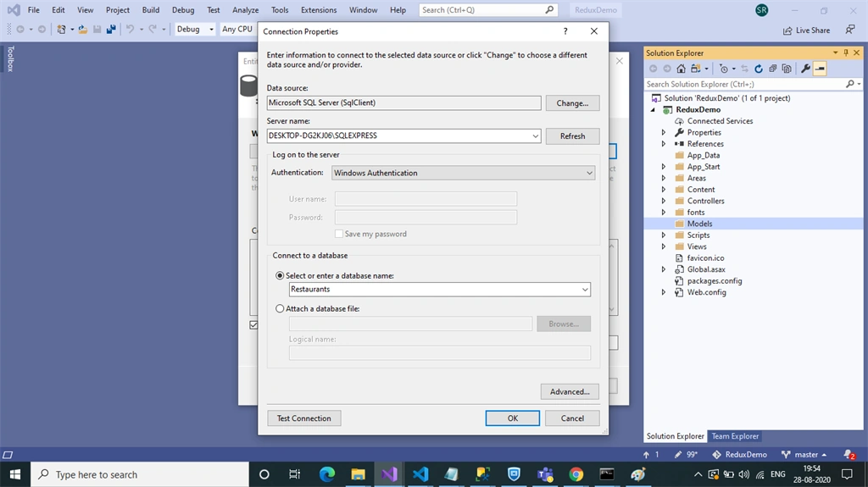This screenshot has width=868, height=487.
Task: Click the Advanced... button
Action: pyautogui.click(x=570, y=392)
